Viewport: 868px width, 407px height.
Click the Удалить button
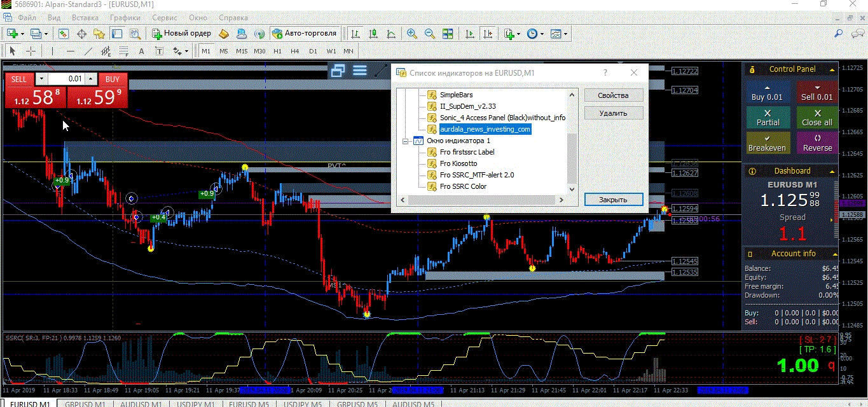pyautogui.click(x=614, y=113)
